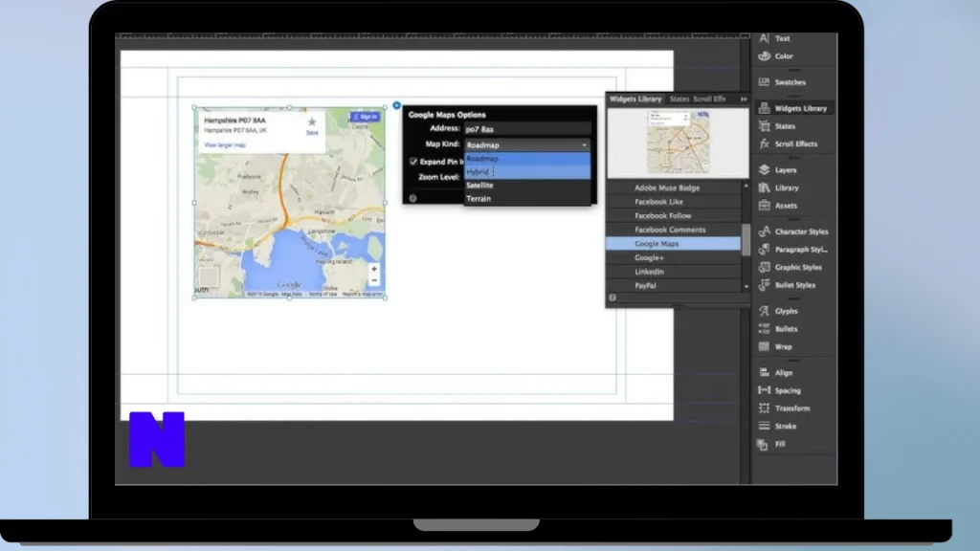Screen dimensions: 980x551
Task: Click the map satellite layer thumbnail
Action: coord(209,276)
